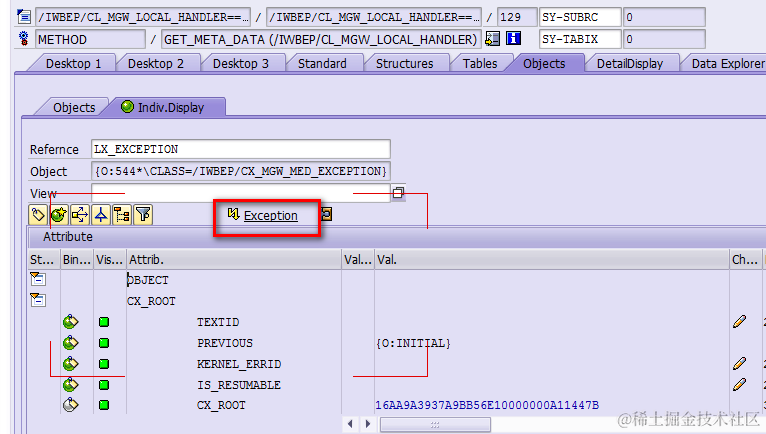Click the {O:INITIAL} value in PREVIOUS row
766x434 pixels.
click(x=413, y=343)
